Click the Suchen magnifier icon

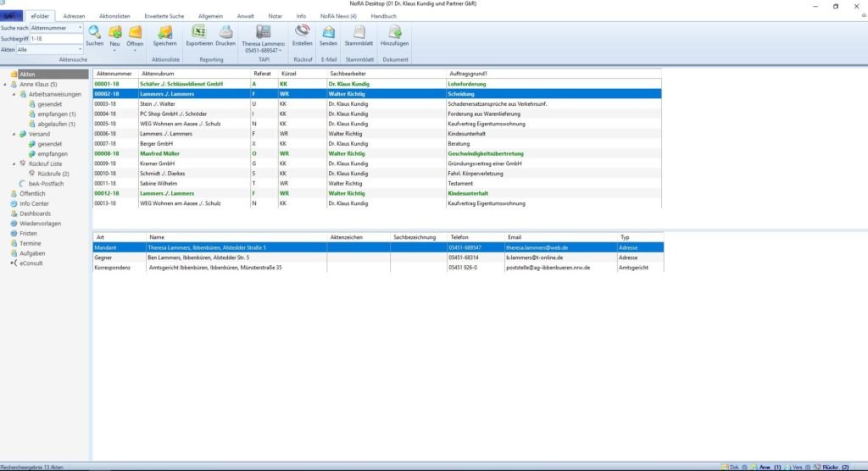94,33
